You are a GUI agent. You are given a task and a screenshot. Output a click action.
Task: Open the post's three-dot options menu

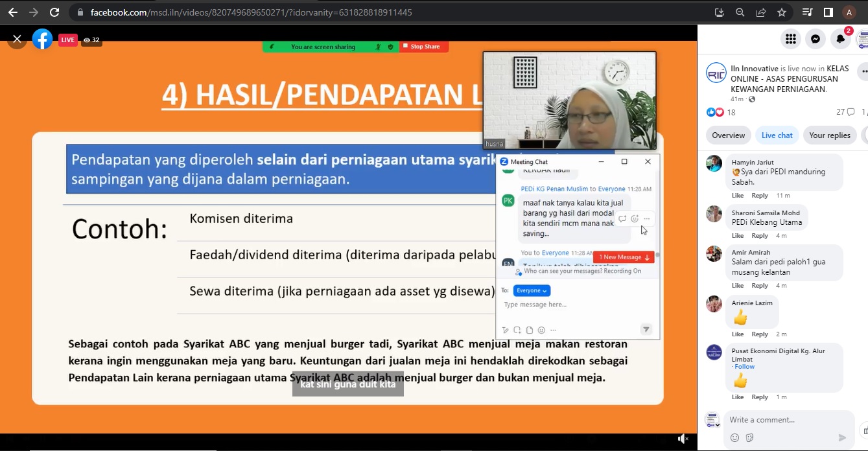pyautogui.click(x=863, y=71)
